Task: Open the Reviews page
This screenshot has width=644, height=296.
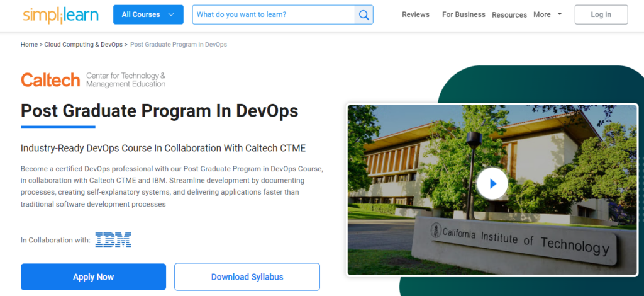Action: point(416,14)
